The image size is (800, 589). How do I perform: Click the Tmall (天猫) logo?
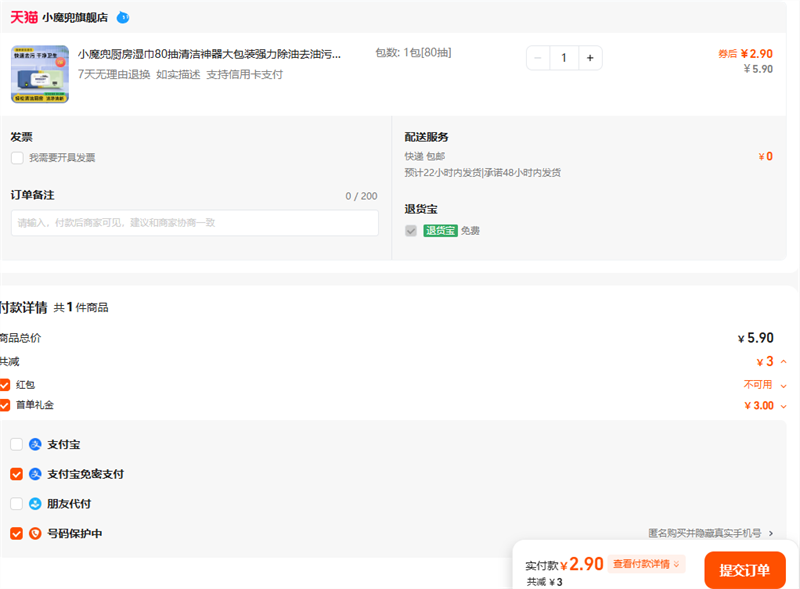point(24,17)
